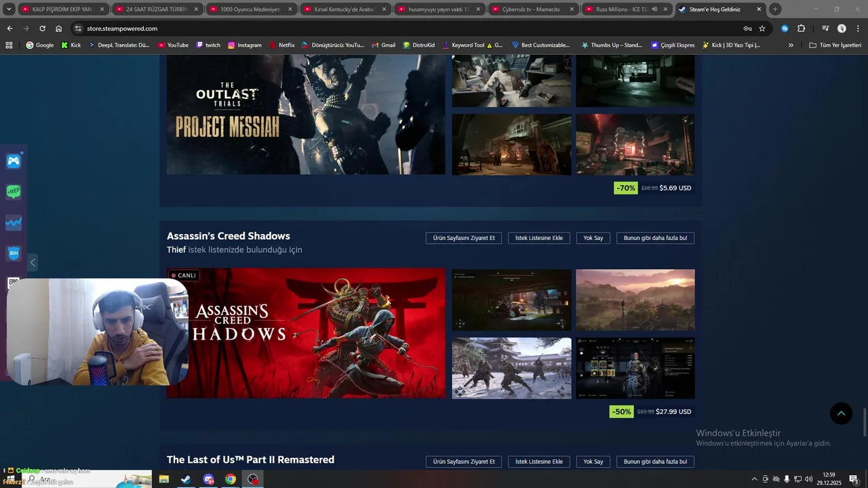This screenshot has width=868, height=488.
Task: Open the Assassin's Creed Shadows title link
Action: click(229, 236)
